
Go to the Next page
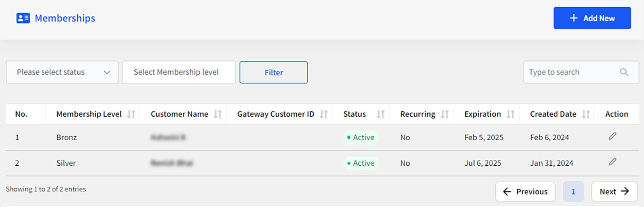pos(614,192)
